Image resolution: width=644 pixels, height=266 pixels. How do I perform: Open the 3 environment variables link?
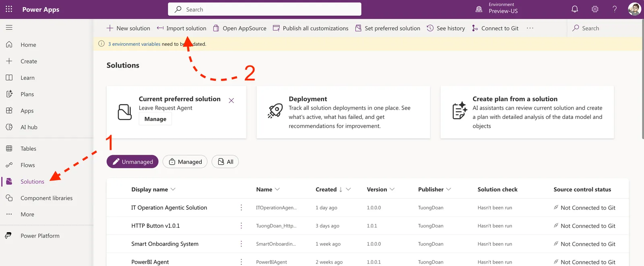click(134, 44)
